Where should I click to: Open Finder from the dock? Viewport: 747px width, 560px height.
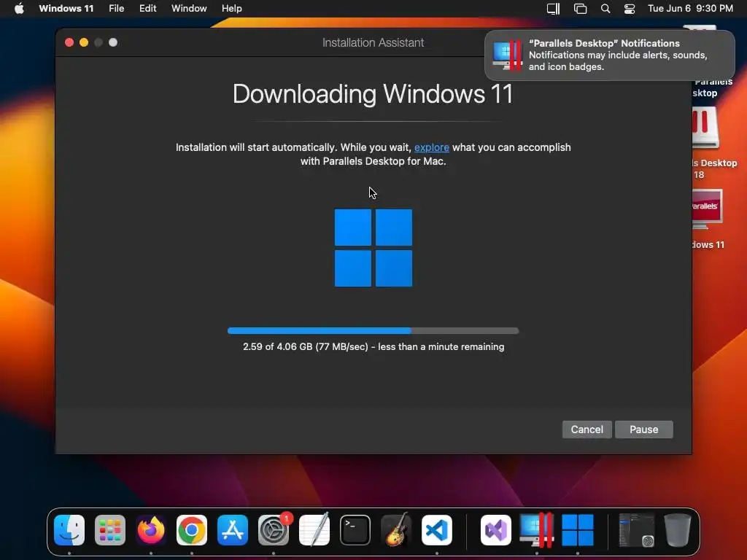point(69,530)
